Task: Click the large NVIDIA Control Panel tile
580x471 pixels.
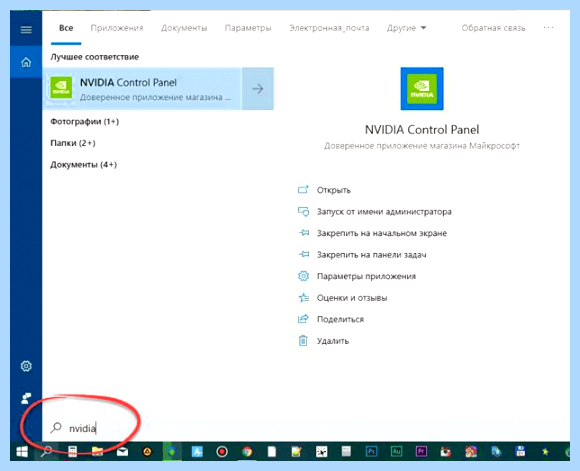Action: point(422,89)
